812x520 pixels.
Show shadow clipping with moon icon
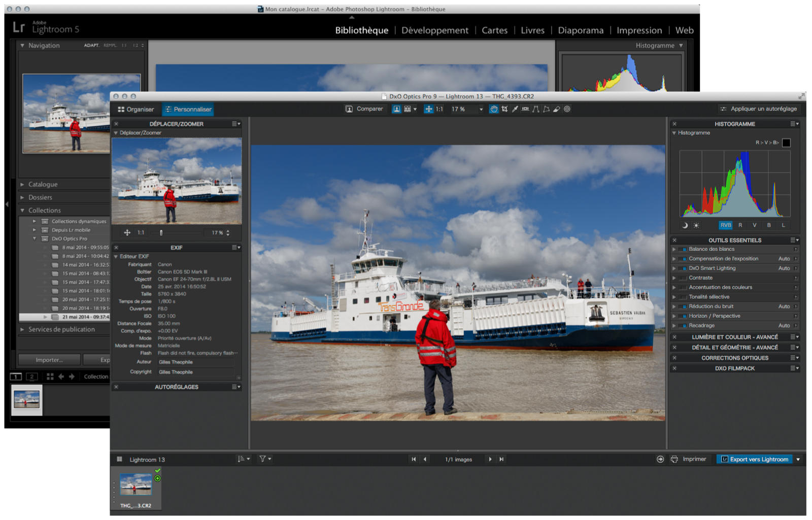[685, 225]
